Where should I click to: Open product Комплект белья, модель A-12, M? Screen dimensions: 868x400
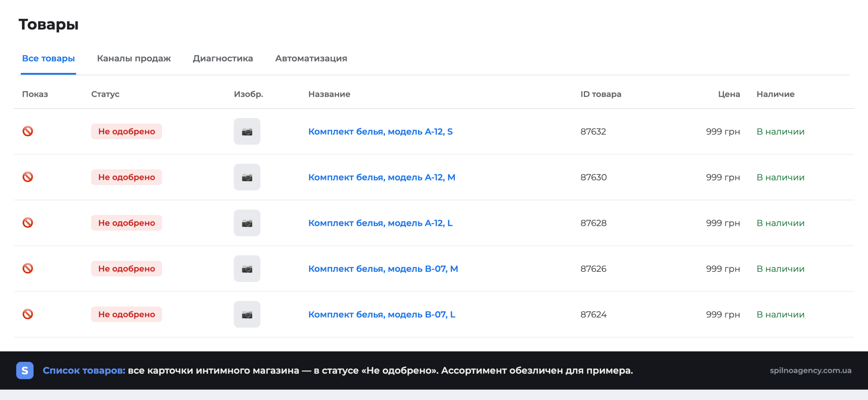click(x=382, y=177)
